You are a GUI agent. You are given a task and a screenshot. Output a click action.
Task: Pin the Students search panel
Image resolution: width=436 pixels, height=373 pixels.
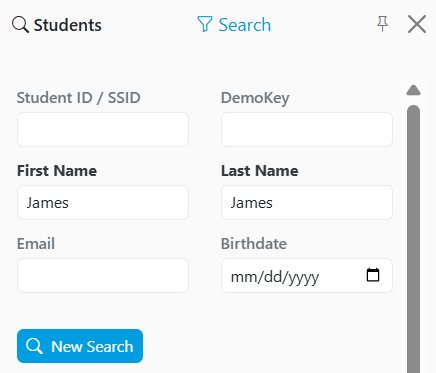[x=382, y=24]
